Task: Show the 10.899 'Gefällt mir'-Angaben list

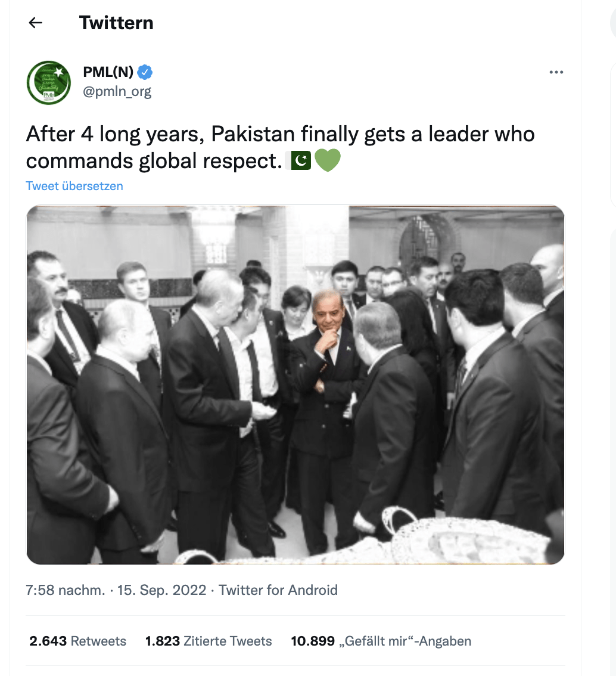Action: tap(381, 641)
